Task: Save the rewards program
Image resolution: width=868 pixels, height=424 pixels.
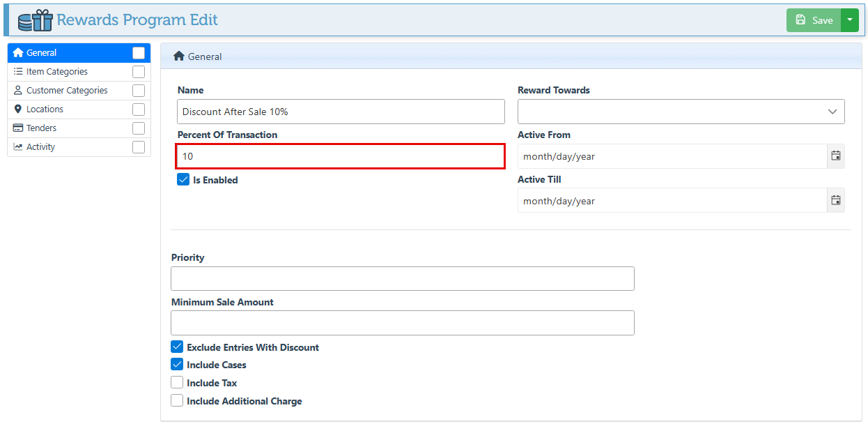Action: point(814,20)
